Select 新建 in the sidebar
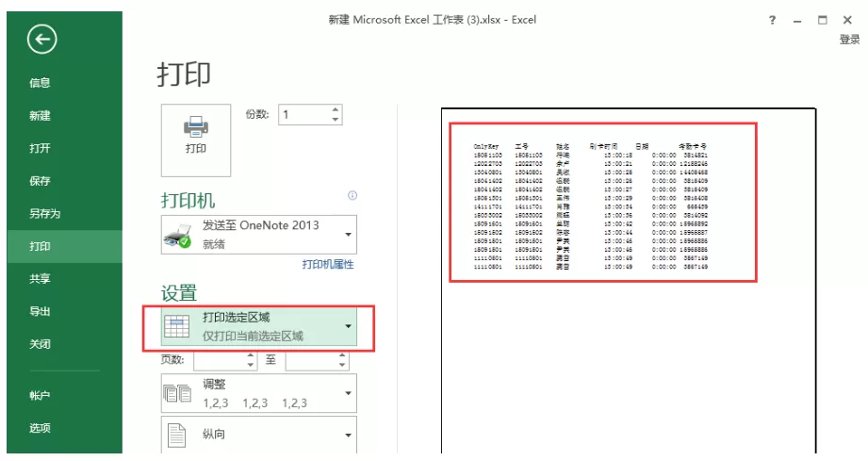The width and height of the screenshot is (868, 461). tap(40, 116)
